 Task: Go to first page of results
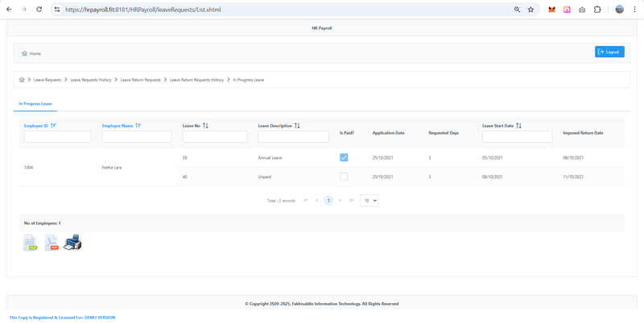click(x=306, y=200)
